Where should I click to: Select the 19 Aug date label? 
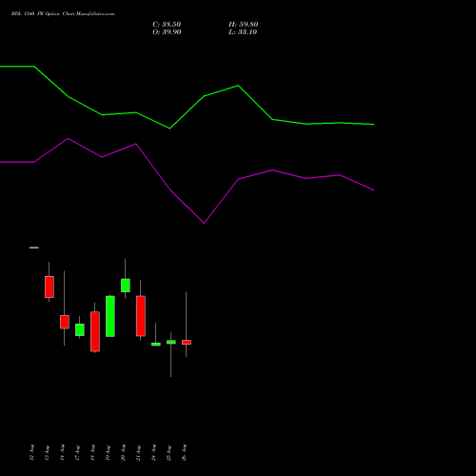tap(108, 452)
